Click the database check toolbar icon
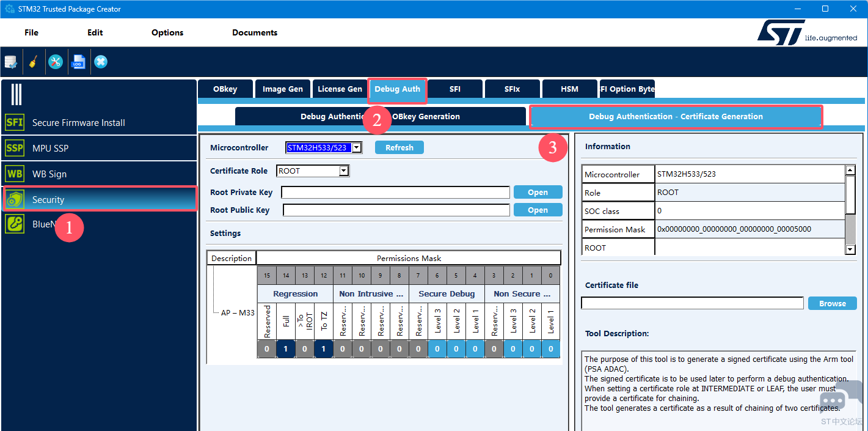Viewport: 868px width, 431px height. [x=11, y=62]
